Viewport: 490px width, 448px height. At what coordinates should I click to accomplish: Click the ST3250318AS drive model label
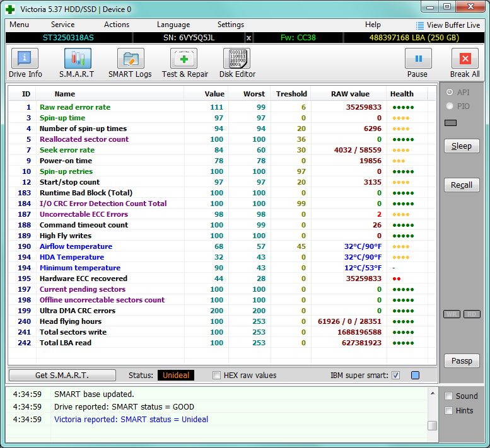68,38
